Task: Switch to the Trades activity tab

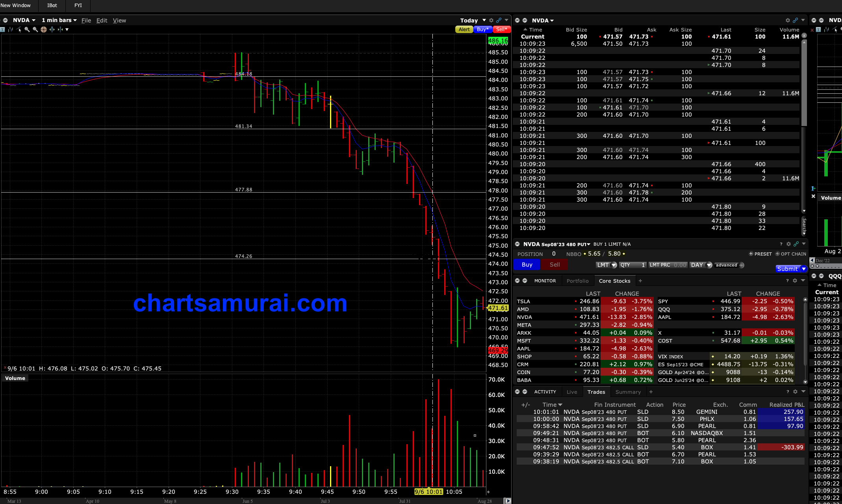Action: (x=596, y=392)
